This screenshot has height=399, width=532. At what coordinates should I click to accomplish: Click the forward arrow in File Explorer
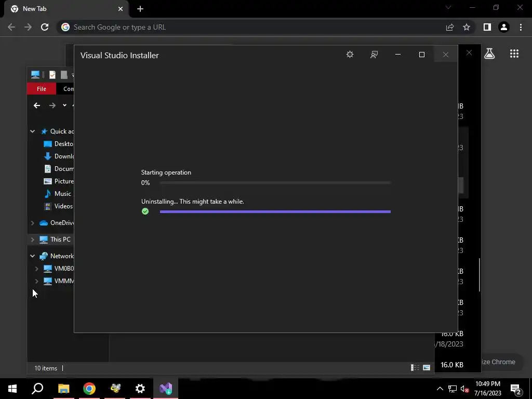pyautogui.click(x=52, y=105)
